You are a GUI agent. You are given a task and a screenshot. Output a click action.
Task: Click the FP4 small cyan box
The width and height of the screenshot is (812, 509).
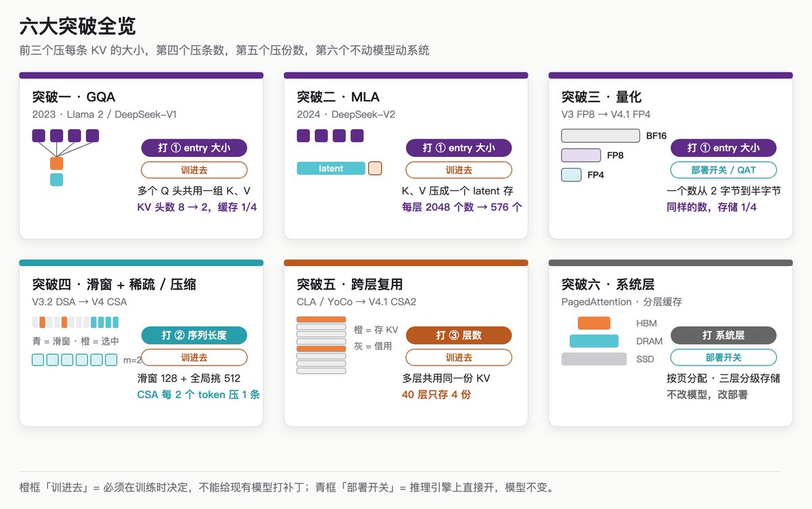571,175
